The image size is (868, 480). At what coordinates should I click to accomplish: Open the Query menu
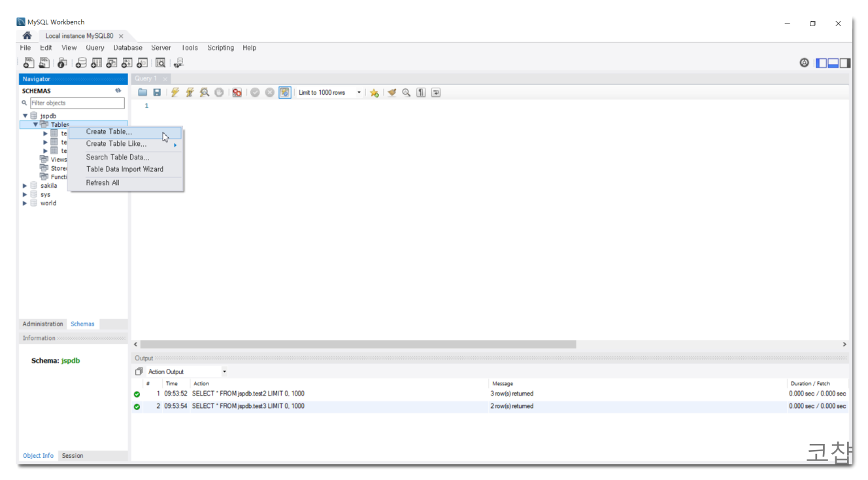click(95, 48)
